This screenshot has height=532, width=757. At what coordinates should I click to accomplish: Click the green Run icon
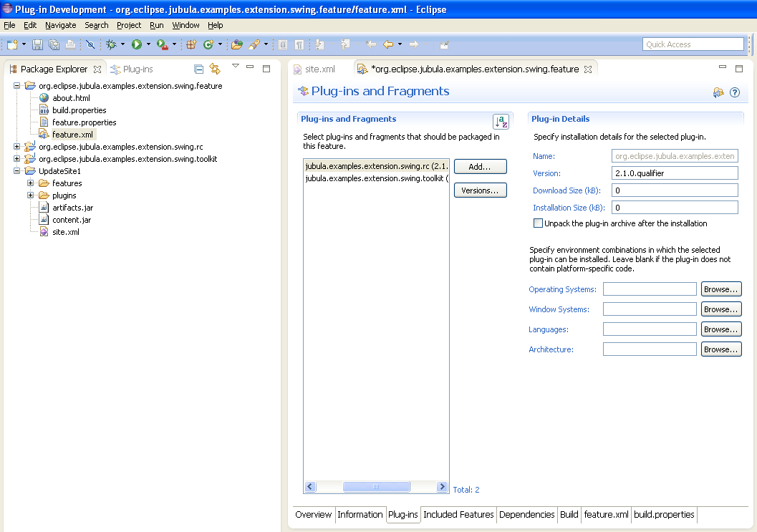pos(137,44)
